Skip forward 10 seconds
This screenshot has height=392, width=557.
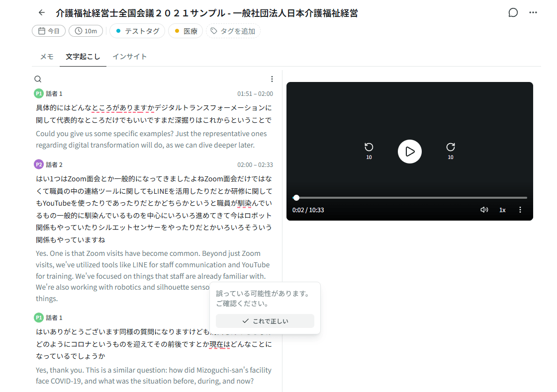click(451, 151)
